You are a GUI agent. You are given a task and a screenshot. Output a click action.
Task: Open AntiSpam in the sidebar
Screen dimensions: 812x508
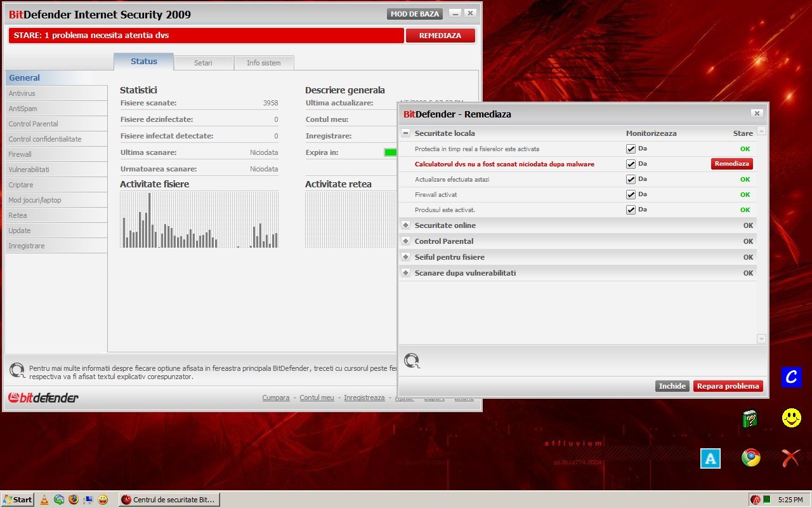56,109
